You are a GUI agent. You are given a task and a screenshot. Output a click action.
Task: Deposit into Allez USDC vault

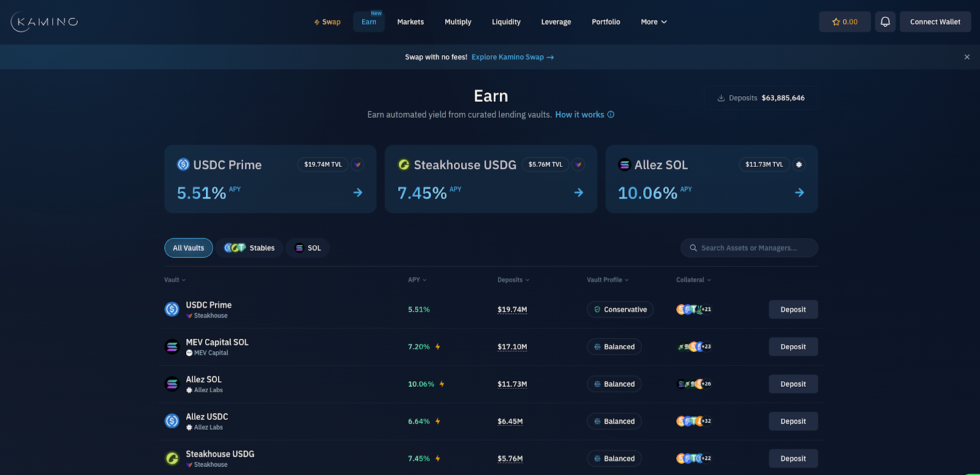793,421
